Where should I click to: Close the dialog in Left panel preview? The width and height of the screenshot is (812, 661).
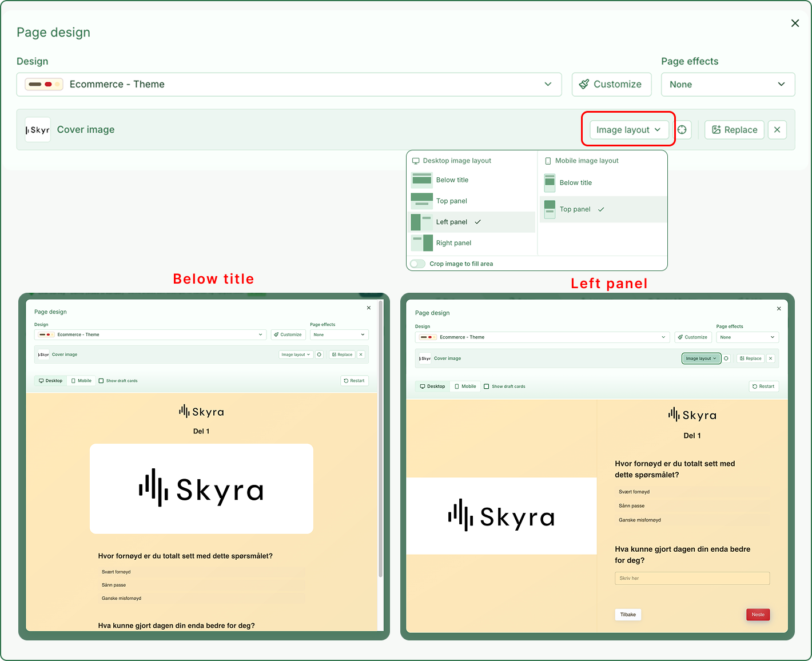779,309
